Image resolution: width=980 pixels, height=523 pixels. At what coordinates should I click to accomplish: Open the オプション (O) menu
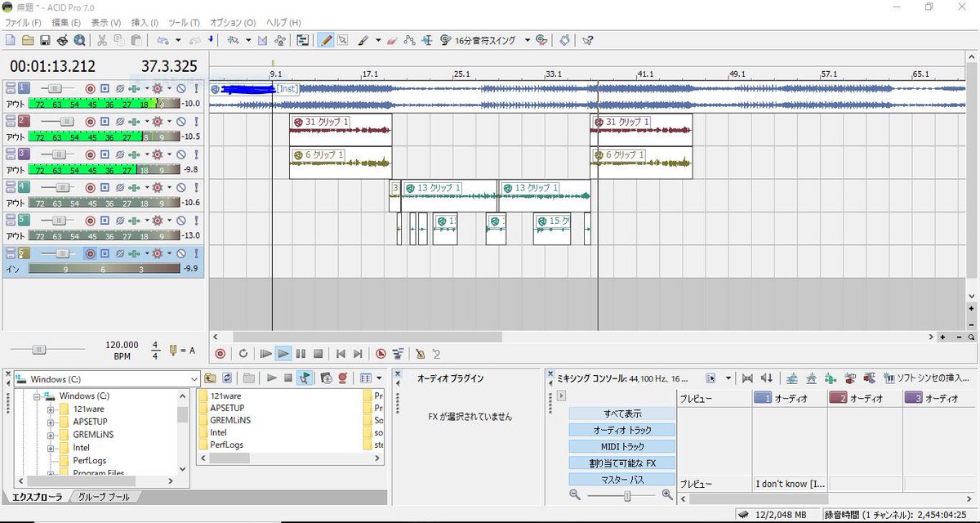tap(233, 23)
